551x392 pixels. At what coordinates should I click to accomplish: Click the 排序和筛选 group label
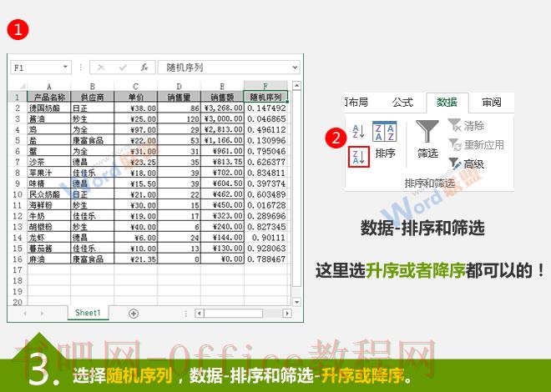pyautogui.click(x=429, y=183)
